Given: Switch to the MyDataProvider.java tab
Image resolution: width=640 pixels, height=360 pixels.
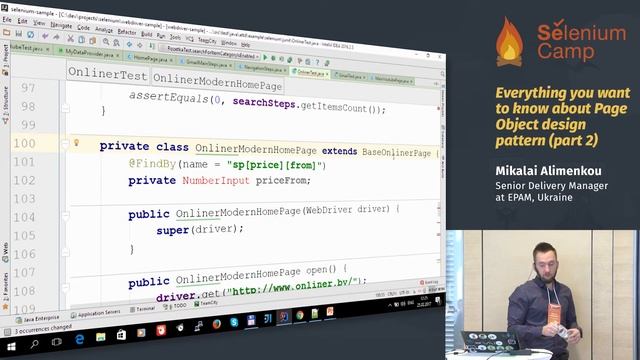Looking at the screenshot, I should 89,53.
